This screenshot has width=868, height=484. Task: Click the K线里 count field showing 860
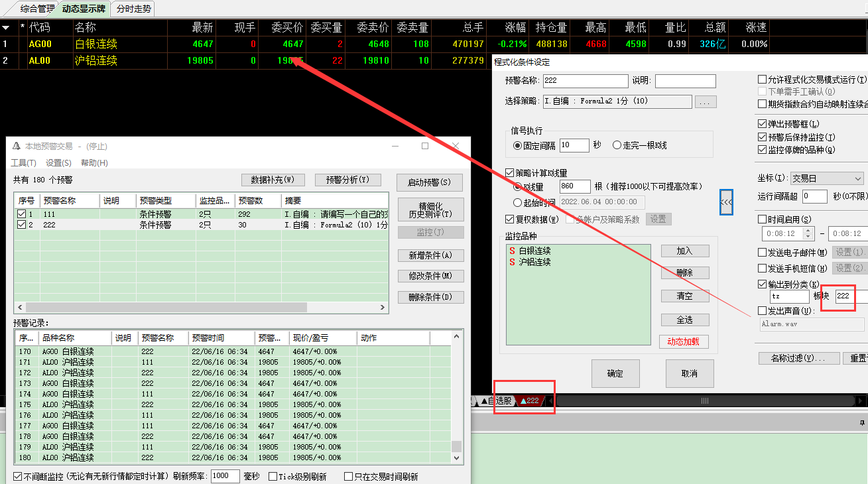(x=575, y=187)
